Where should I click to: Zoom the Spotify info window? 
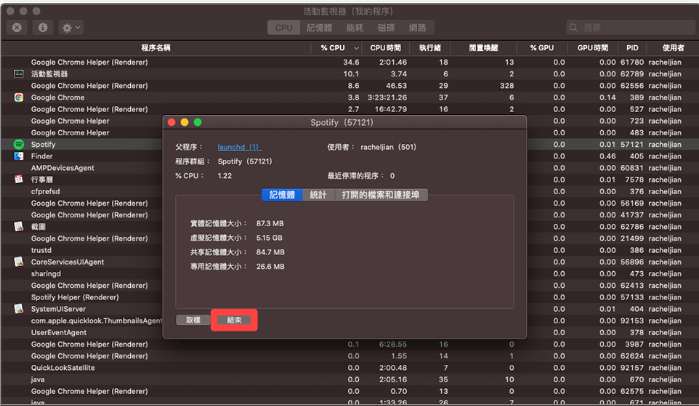197,122
